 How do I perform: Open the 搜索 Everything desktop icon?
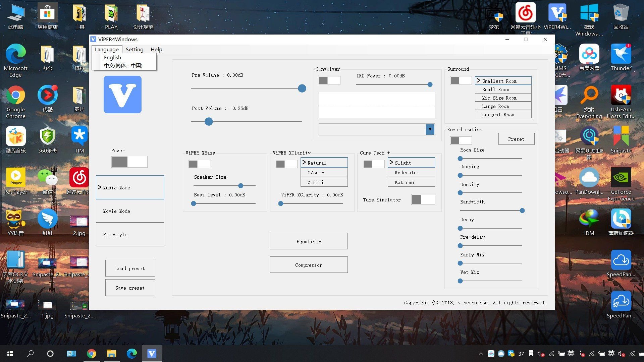(589, 102)
